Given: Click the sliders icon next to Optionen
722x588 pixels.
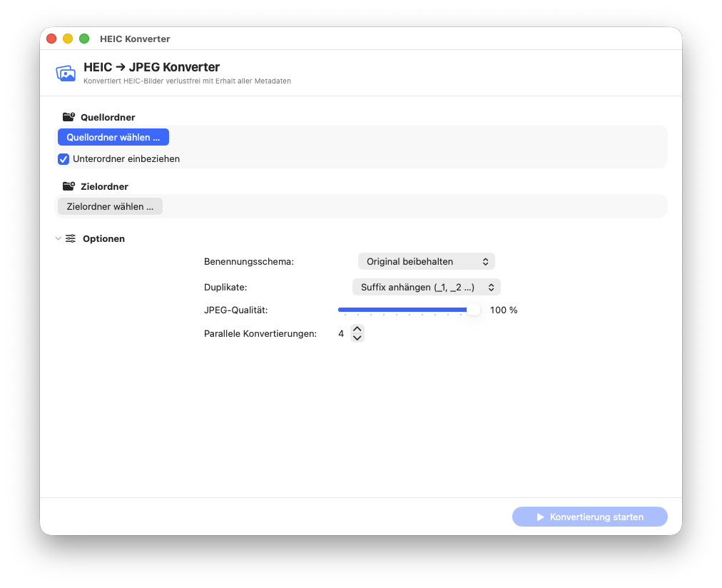Looking at the screenshot, I should click(x=70, y=238).
